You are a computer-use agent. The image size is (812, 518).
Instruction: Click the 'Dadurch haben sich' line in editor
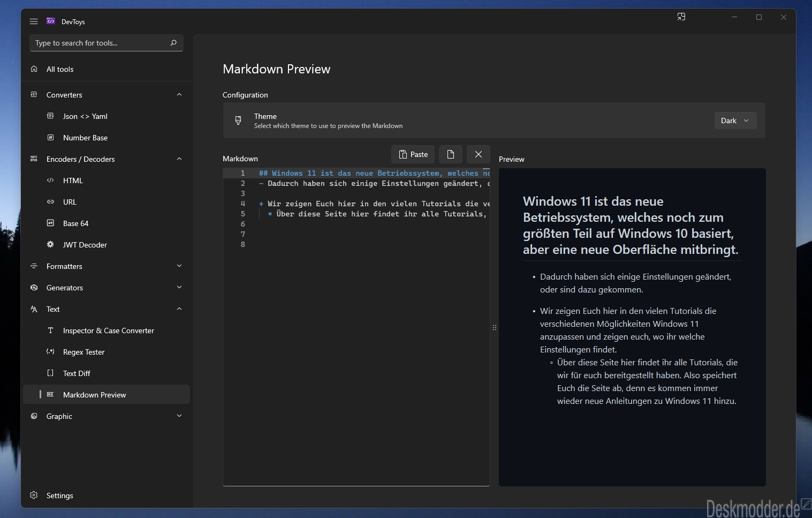click(x=374, y=183)
